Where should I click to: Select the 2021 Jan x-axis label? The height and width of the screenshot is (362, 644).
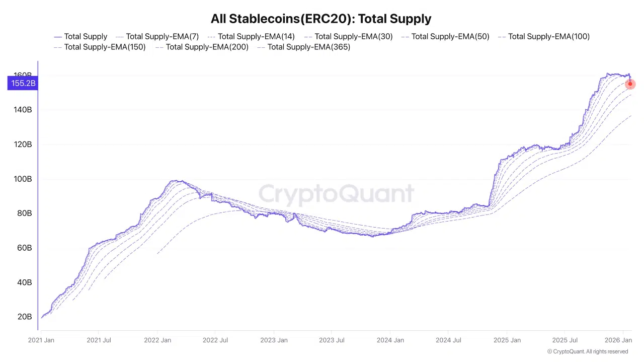pos(41,340)
